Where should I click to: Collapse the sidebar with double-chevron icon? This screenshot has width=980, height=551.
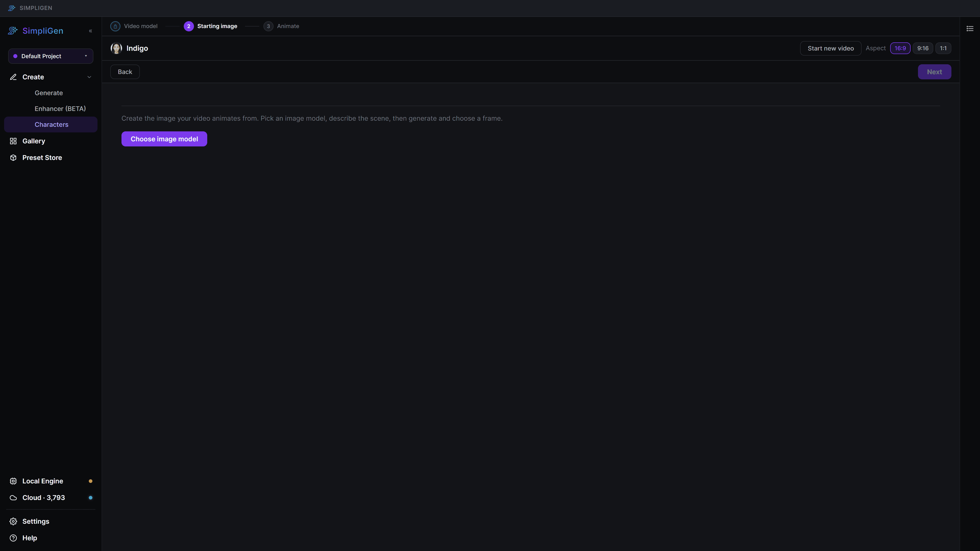[91, 31]
